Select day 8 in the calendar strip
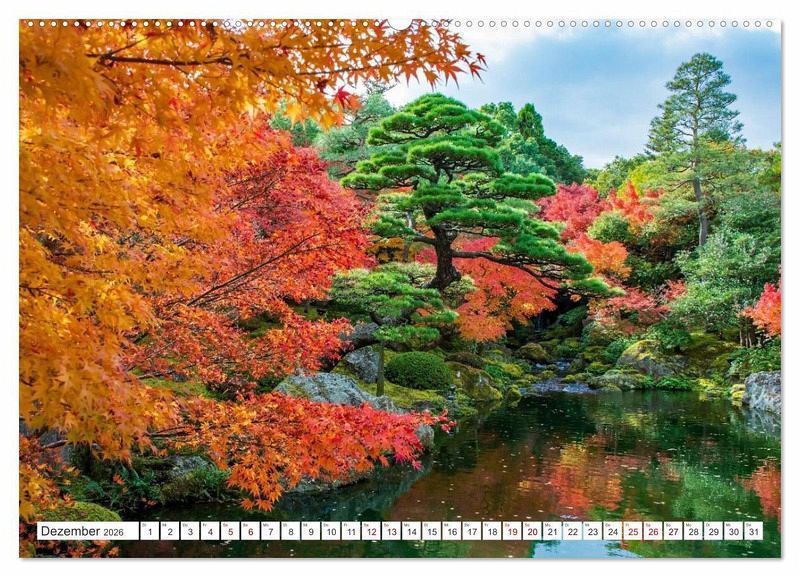 [x=290, y=531]
